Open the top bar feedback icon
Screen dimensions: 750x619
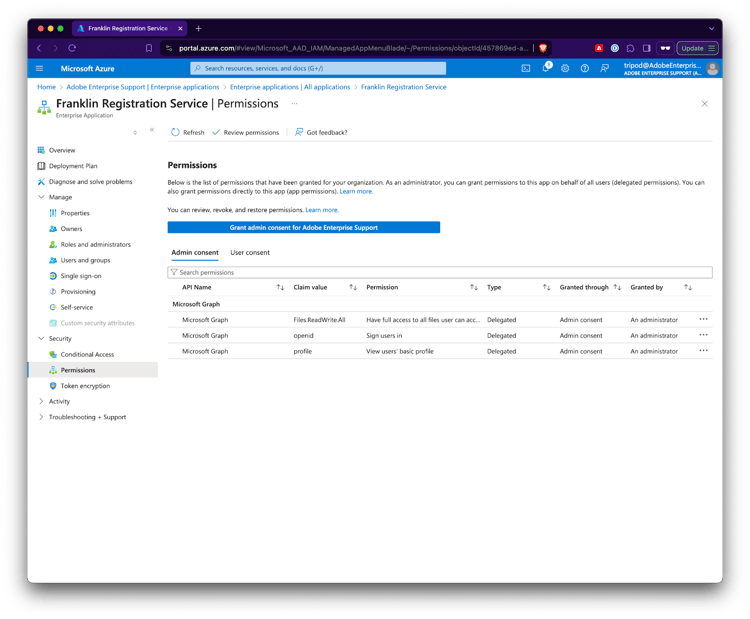pyautogui.click(x=604, y=68)
